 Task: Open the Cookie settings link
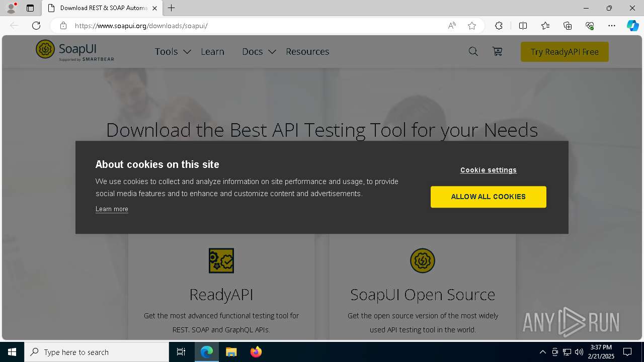pyautogui.click(x=488, y=170)
